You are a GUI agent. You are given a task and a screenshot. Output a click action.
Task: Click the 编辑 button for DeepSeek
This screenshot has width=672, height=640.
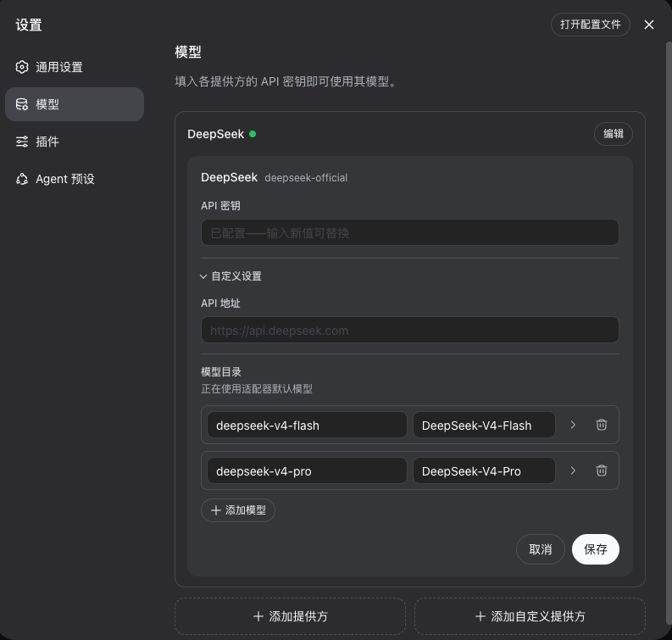coord(614,134)
